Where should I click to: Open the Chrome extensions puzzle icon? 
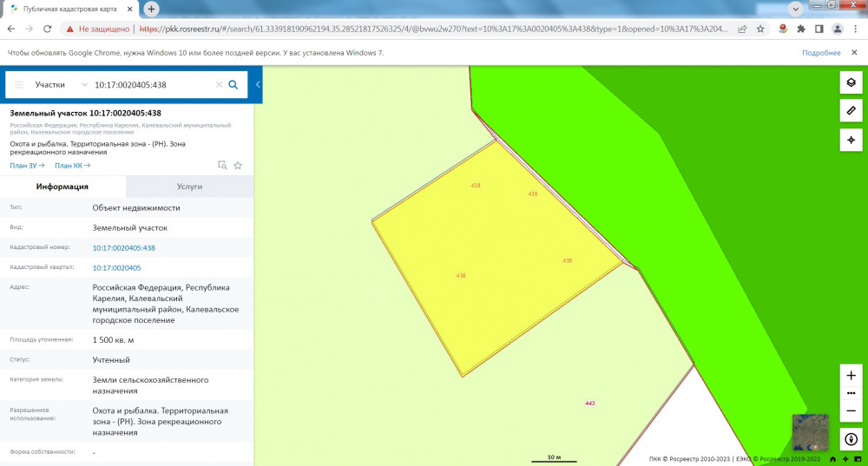pos(801,29)
